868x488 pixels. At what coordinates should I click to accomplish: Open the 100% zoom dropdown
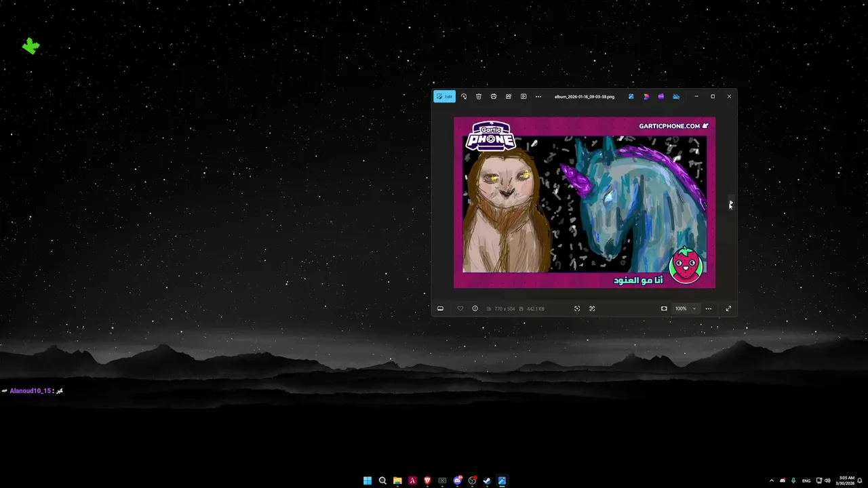point(686,308)
